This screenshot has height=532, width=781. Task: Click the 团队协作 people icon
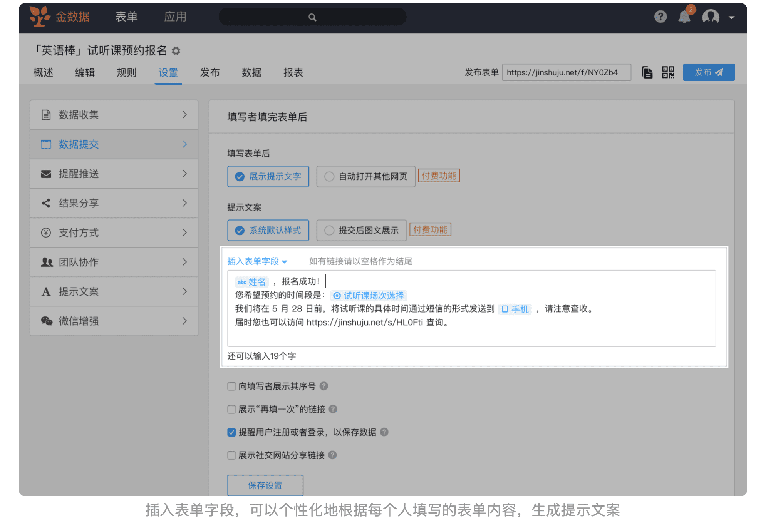[47, 262]
